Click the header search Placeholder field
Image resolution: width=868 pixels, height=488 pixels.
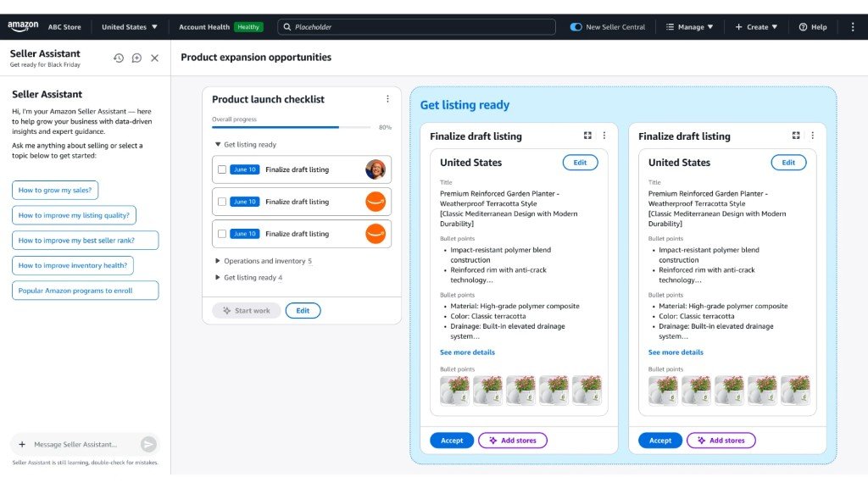pos(416,26)
